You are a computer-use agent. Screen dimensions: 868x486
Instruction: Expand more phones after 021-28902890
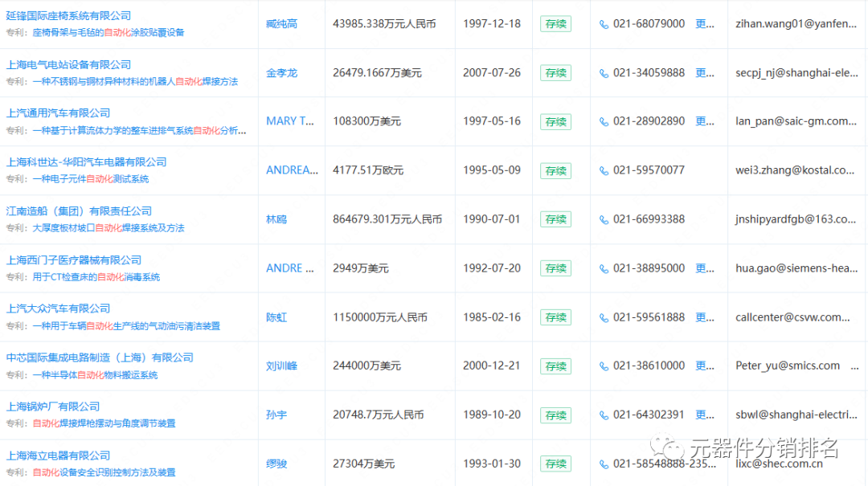click(705, 121)
